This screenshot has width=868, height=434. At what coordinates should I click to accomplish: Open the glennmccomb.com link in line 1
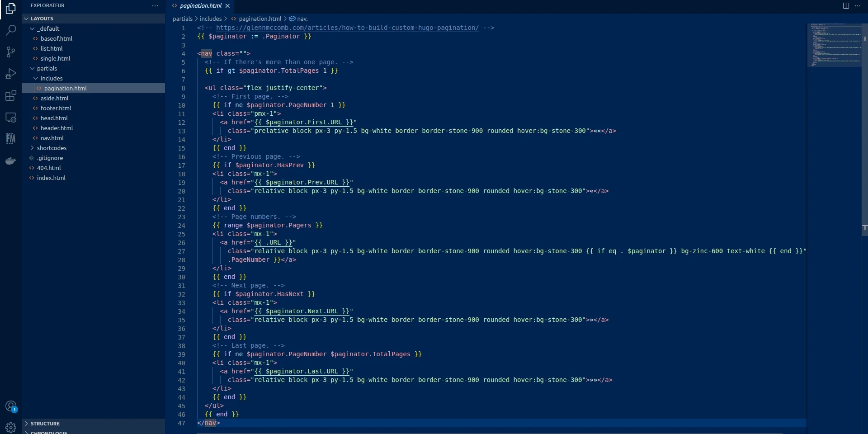pos(347,28)
